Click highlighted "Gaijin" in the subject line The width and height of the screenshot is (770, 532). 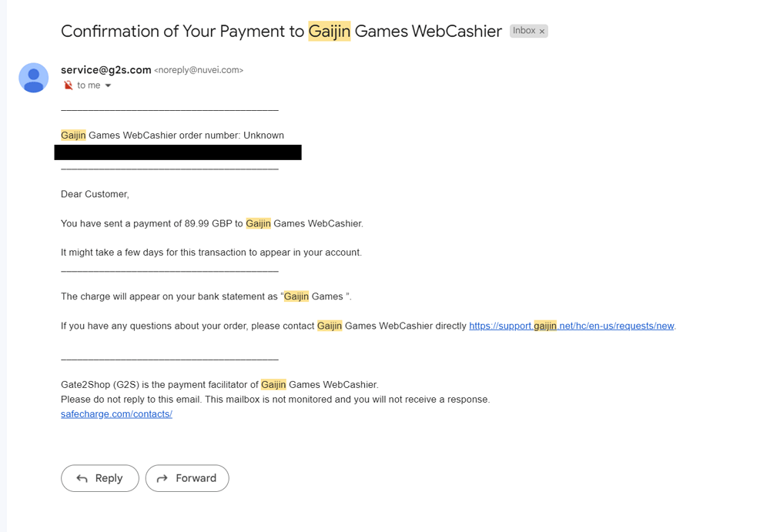[329, 31]
